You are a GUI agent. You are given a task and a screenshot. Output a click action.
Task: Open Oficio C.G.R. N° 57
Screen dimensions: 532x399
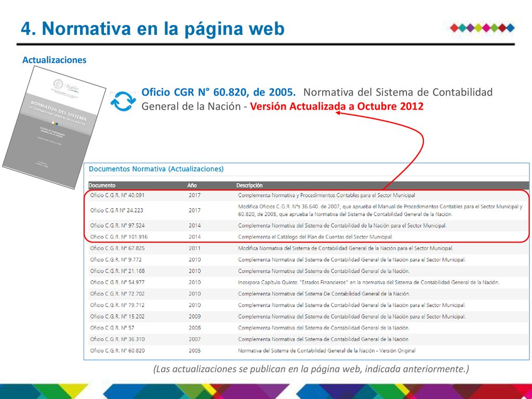112,328
